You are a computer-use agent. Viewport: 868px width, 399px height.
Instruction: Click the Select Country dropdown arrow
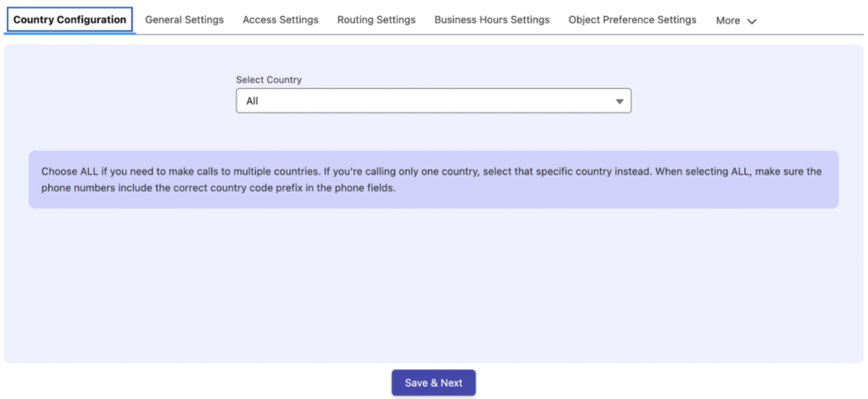pos(620,102)
